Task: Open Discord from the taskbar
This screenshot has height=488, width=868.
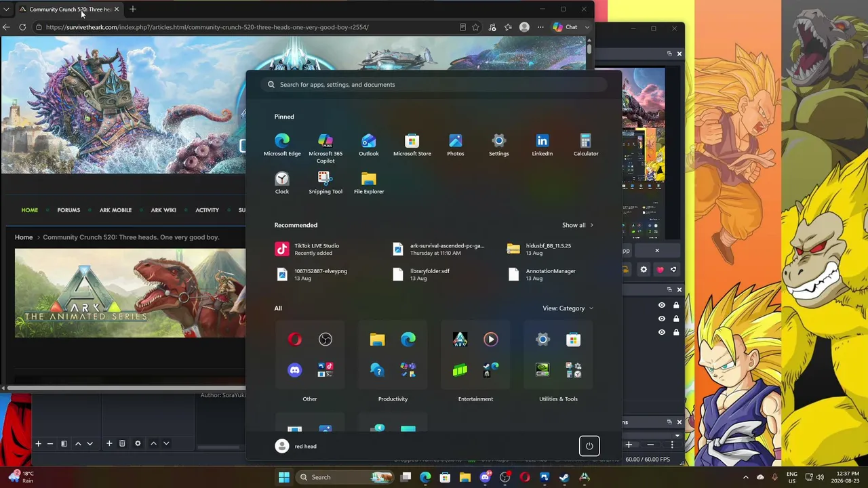Action: pyautogui.click(x=485, y=477)
